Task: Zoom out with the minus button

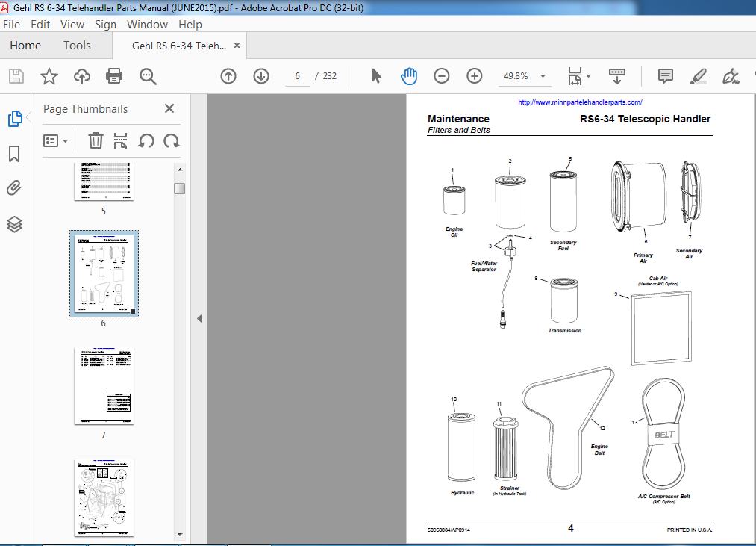Action: (442, 76)
